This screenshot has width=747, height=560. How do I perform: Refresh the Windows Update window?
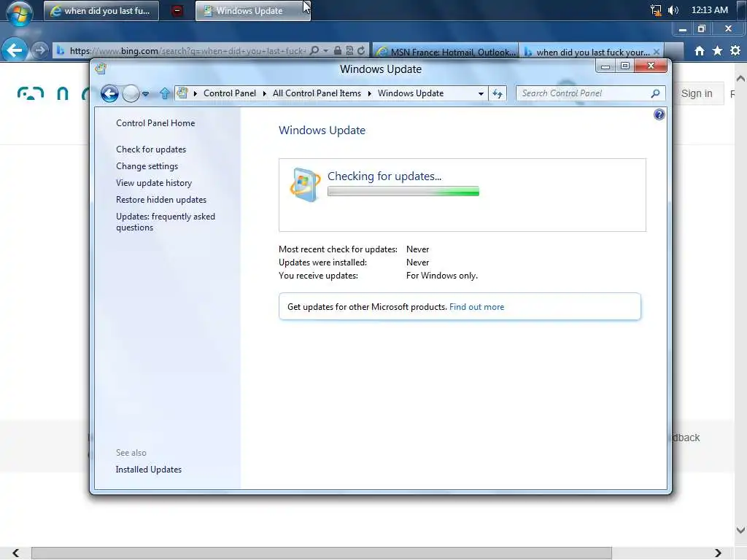[x=498, y=94]
